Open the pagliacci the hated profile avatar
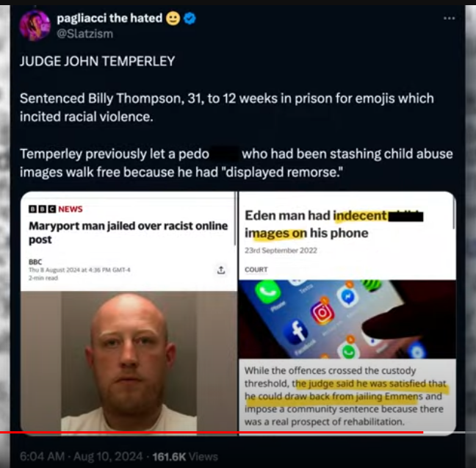 tap(35, 26)
